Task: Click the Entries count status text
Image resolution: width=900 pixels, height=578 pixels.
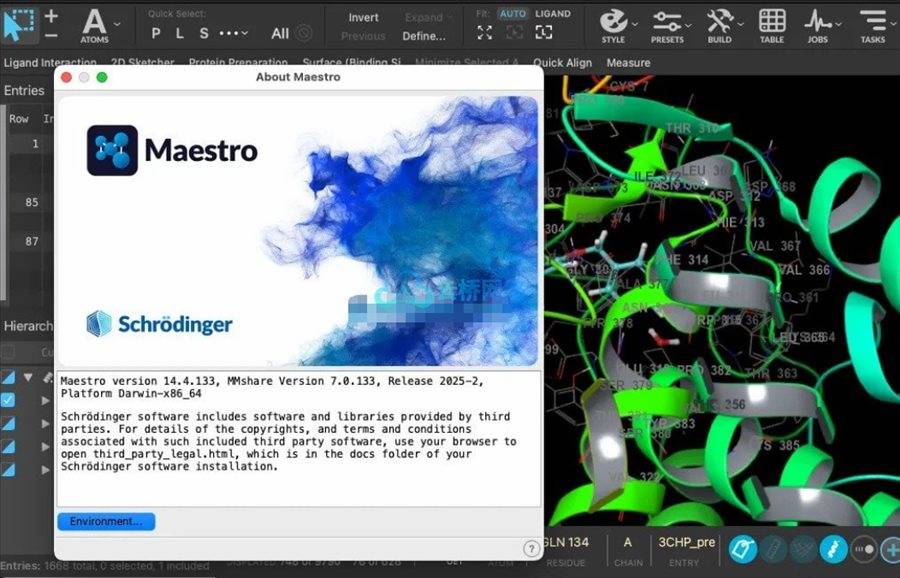Action: coord(106,566)
